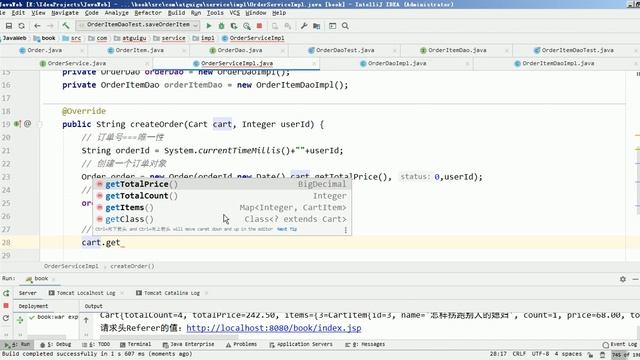The image size is (640, 360).
Task: Open the Debug tool window button
Action: 55,344
